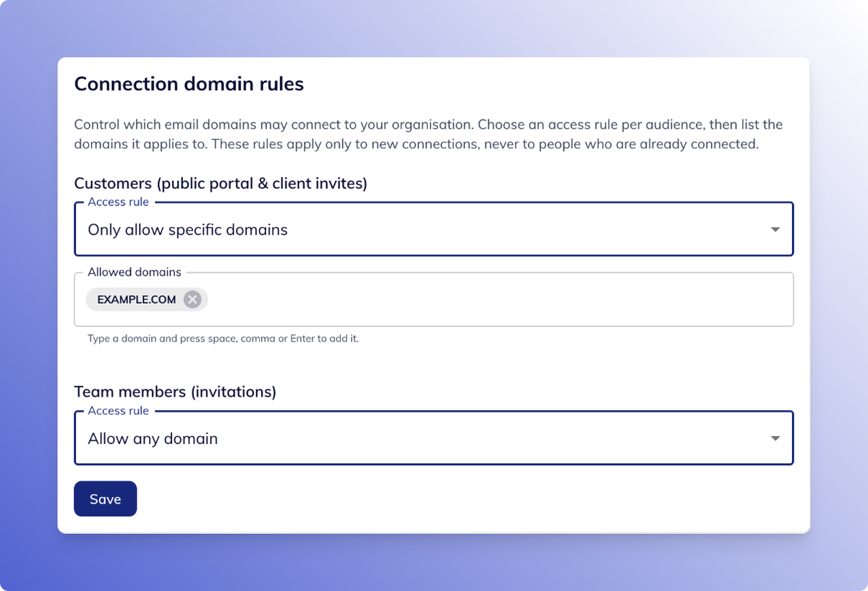This screenshot has height=591, width=868.
Task: Open the "Allow any domain" select
Action: [x=434, y=438]
